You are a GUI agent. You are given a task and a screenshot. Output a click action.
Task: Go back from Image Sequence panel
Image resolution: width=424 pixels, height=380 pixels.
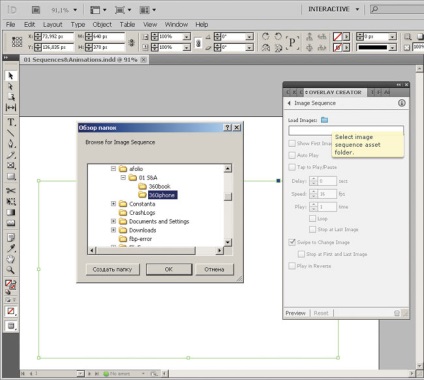pos(289,103)
